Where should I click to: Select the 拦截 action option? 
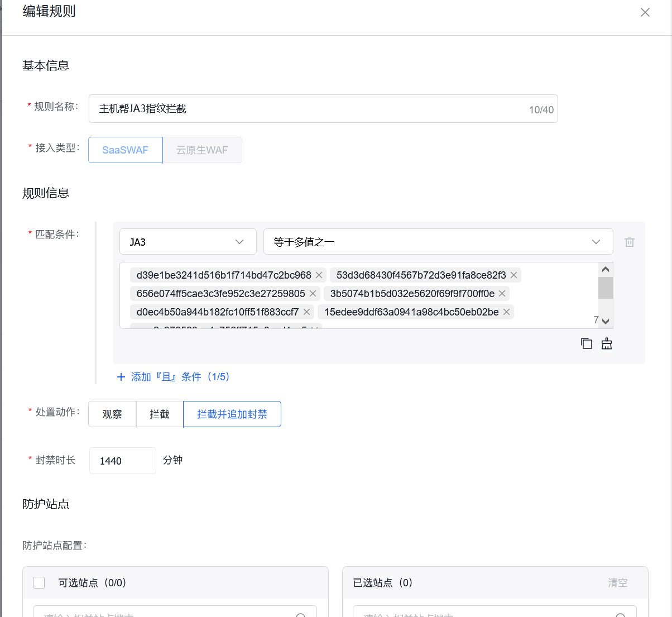coord(160,414)
